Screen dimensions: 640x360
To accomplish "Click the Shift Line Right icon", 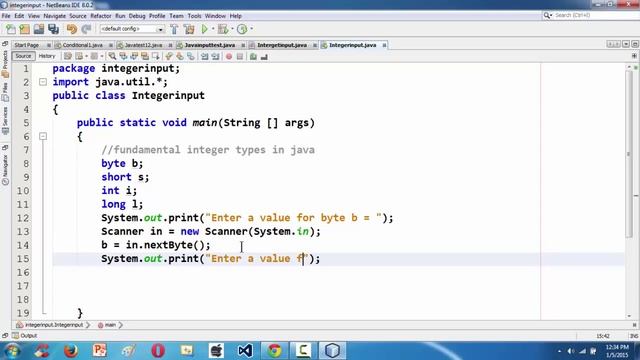I will click(x=216, y=56).
